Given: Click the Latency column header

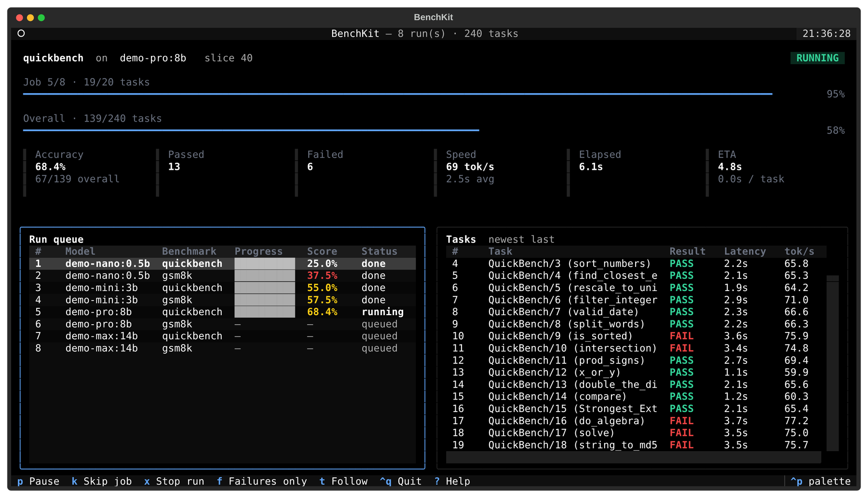Looking at the screenshot, I should (x=745, y=251).
